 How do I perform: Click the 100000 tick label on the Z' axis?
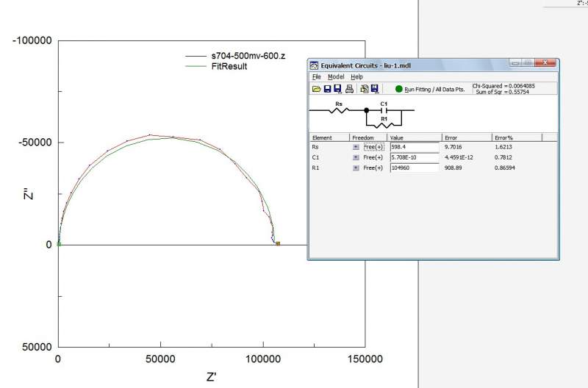263,359
